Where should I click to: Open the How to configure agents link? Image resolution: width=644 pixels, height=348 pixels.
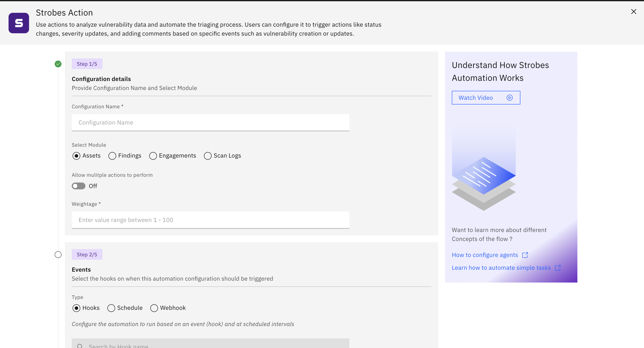point(484,255)
